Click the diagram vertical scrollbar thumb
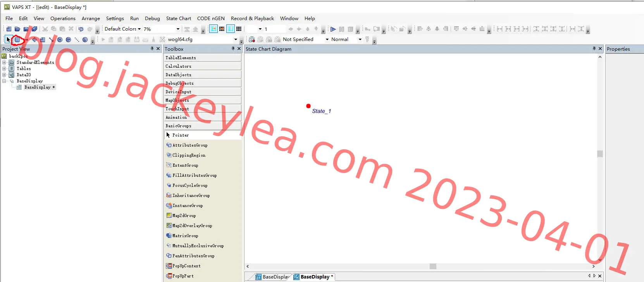The image size is (644, 282). [x=600, y=154]
